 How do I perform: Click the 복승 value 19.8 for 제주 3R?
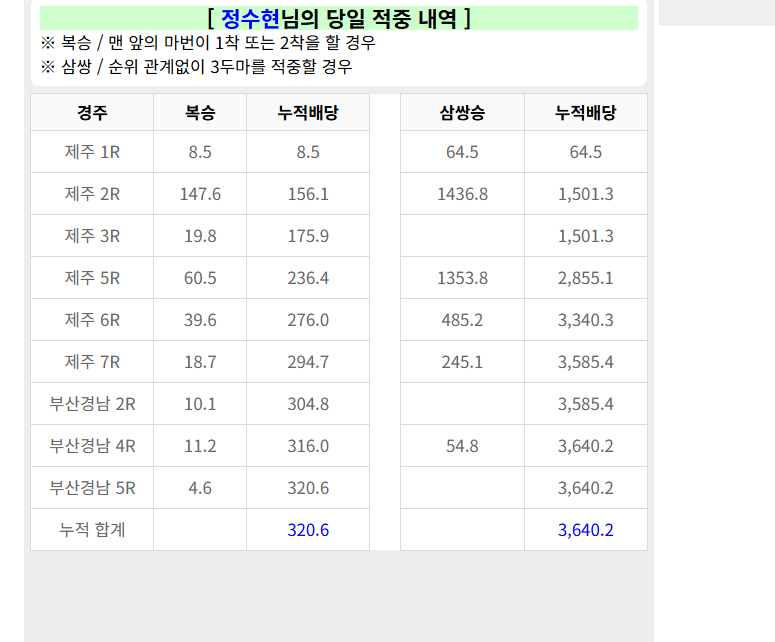pos(200,236)
